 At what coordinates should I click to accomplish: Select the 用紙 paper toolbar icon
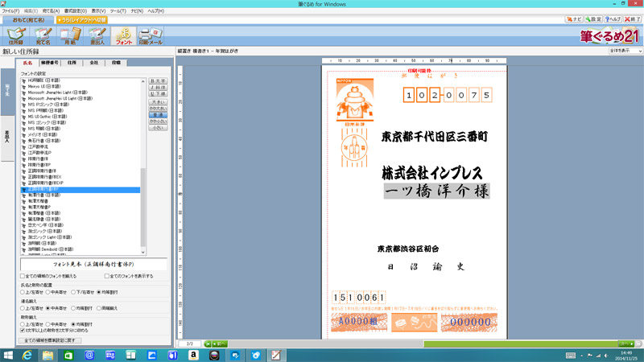70,35
